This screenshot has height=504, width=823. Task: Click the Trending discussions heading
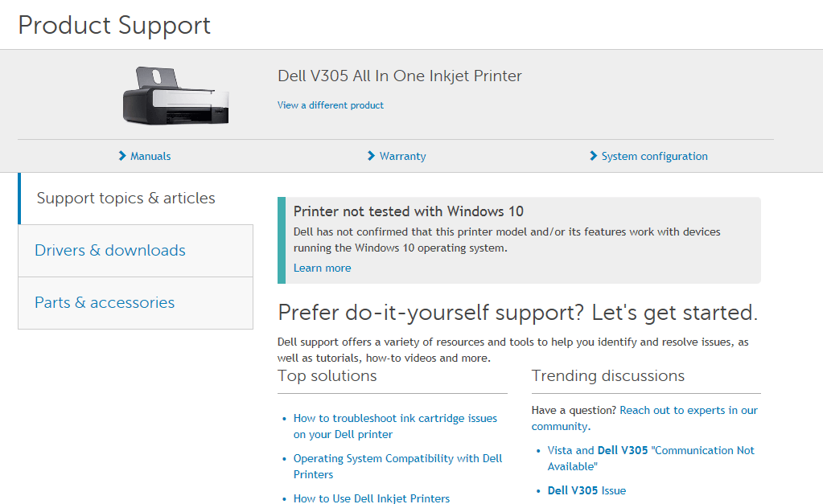pyautogui.click(x=608, y=376)
